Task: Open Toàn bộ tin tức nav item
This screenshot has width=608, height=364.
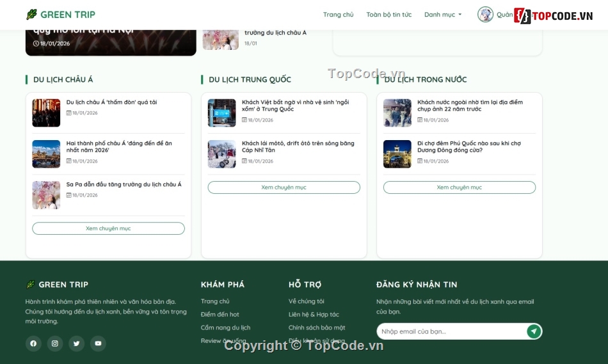Action: (389, 15)
